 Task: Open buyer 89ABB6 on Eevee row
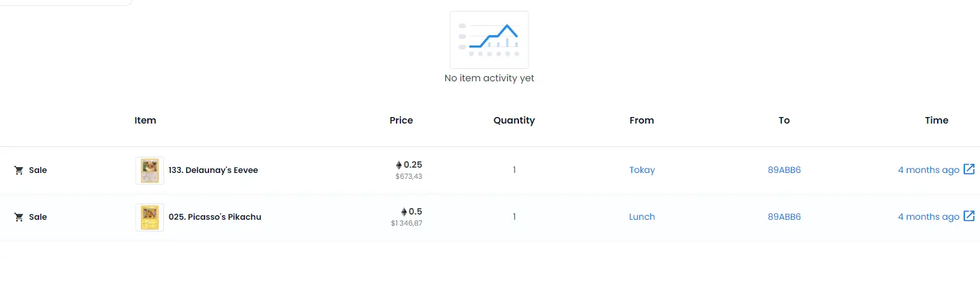(x=784, y=170)
